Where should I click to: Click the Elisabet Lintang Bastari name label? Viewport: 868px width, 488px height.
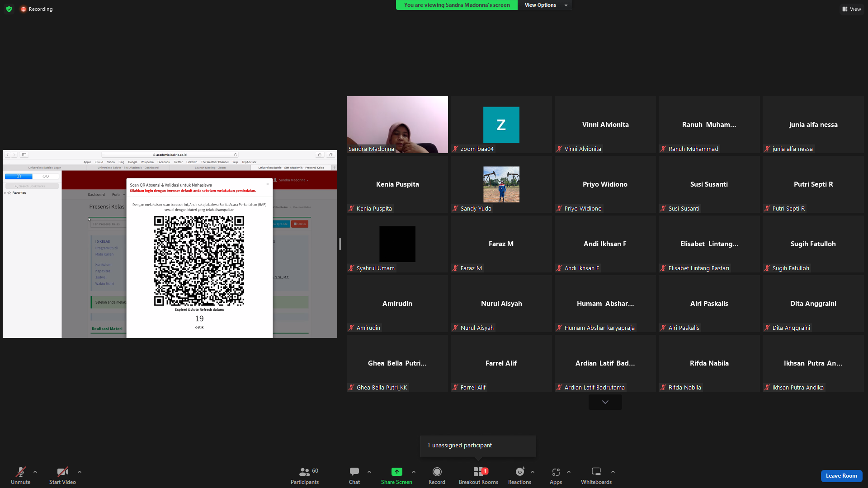[x=699, y=268]
